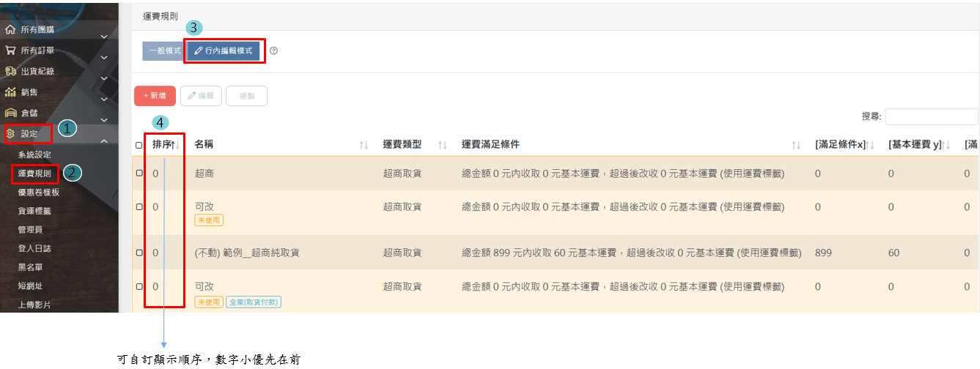Viewport: 980px width, 369px height.
Task: Open 運費規則 in the sidebar
Action: point(34,174)
